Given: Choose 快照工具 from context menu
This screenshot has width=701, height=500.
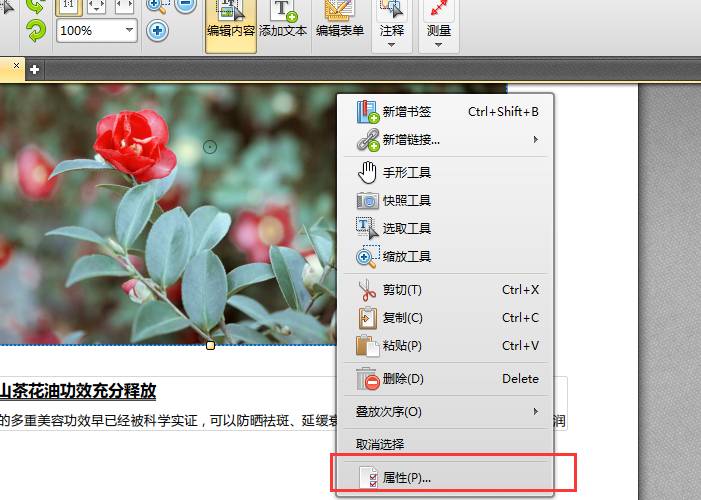Looking at the screenshot, I should point(406,201).
